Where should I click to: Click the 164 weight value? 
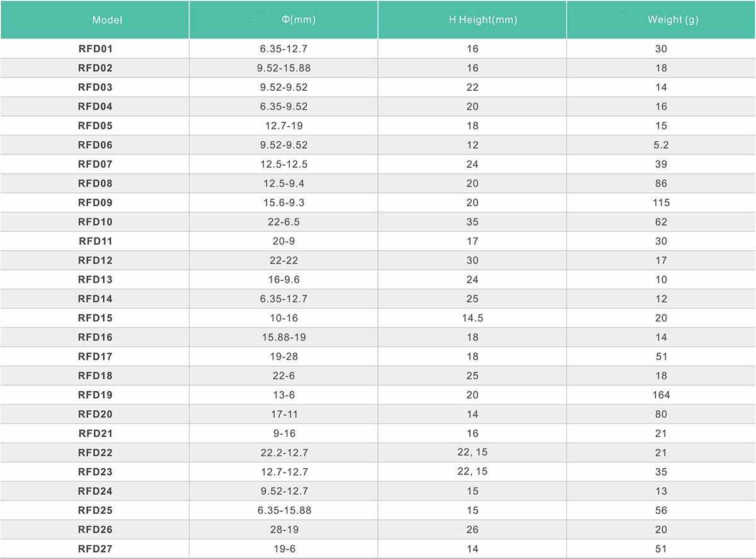pyautogui.click(x=661, y=395)
